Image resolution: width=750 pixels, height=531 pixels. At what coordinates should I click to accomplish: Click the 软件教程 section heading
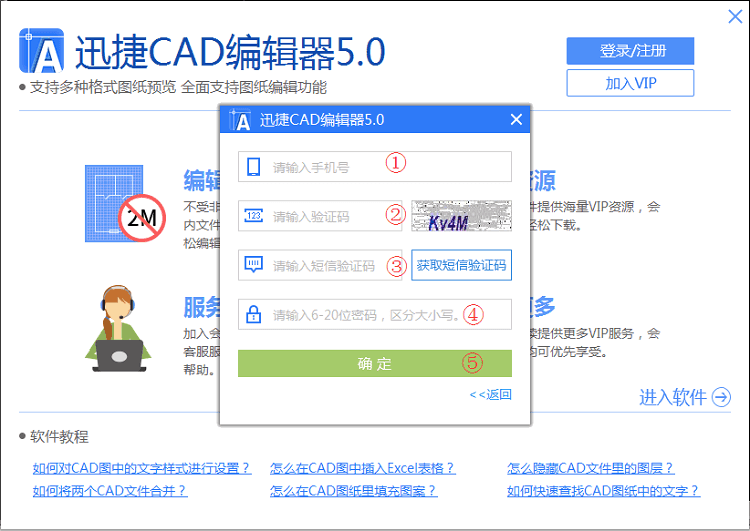[x=59, y=436]
